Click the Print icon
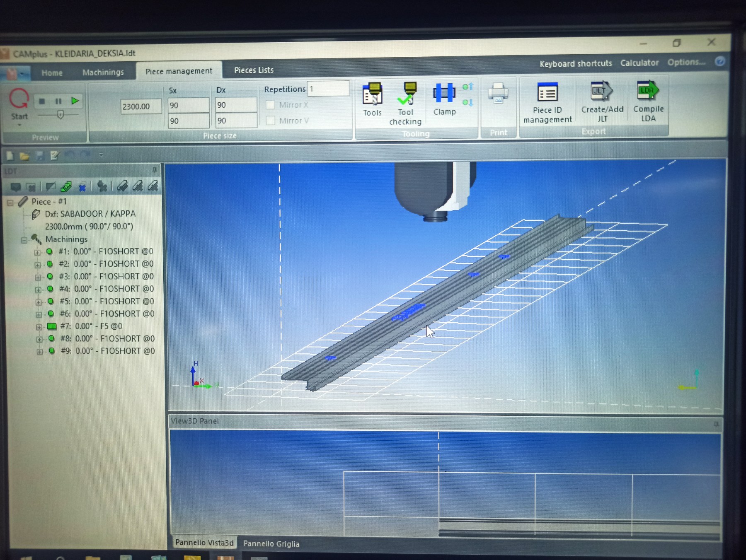 pos(498,93)
